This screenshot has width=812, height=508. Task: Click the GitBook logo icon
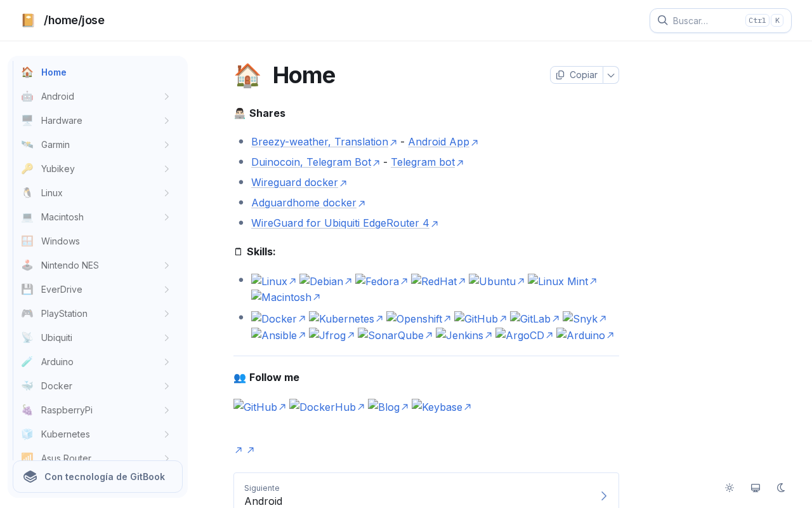click(x=30, y=477)
